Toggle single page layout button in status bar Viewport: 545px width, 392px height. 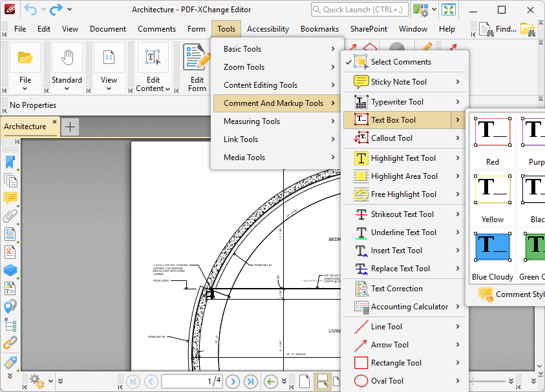click(x=305, y=381)
